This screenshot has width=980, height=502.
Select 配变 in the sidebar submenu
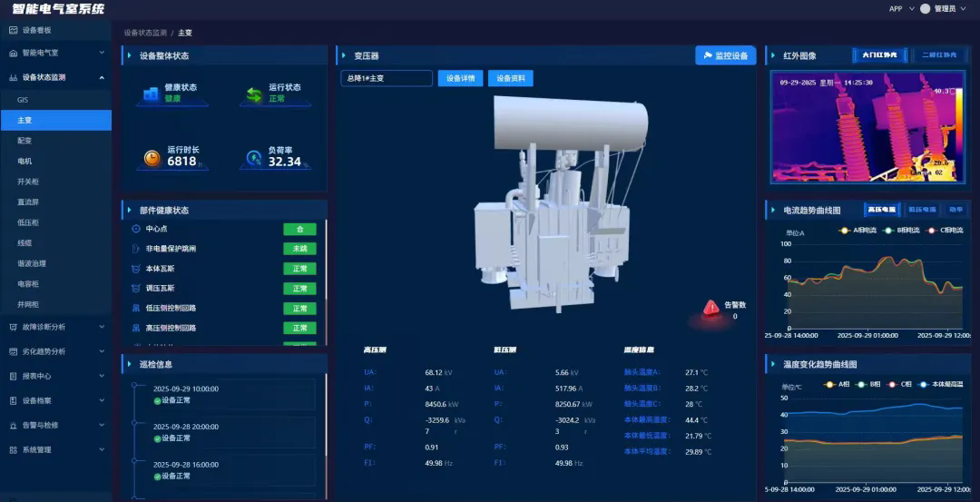coord(24,141)
